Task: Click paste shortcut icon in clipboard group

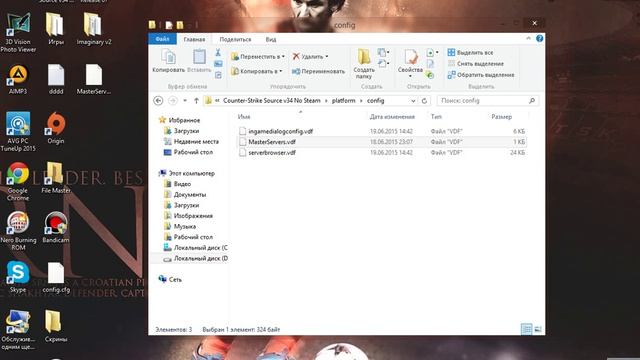Action: click(x=218, y=75)
